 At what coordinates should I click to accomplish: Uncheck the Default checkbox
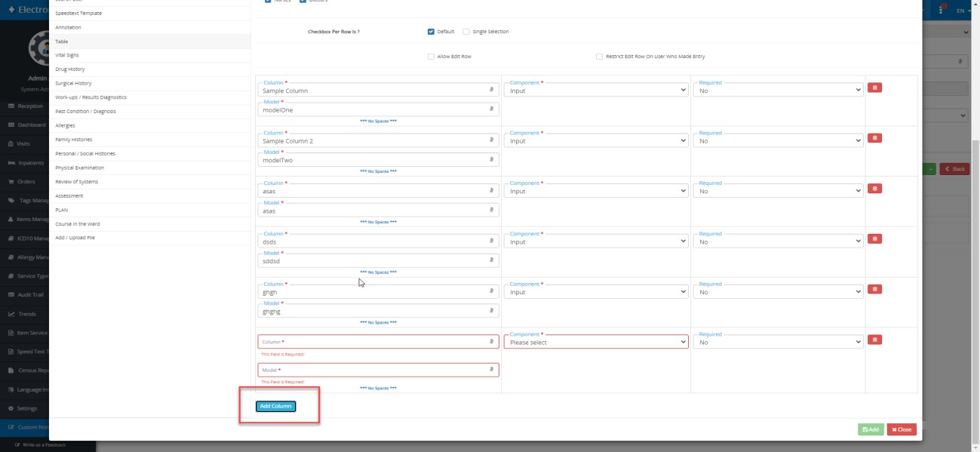(x=431, y=32)
